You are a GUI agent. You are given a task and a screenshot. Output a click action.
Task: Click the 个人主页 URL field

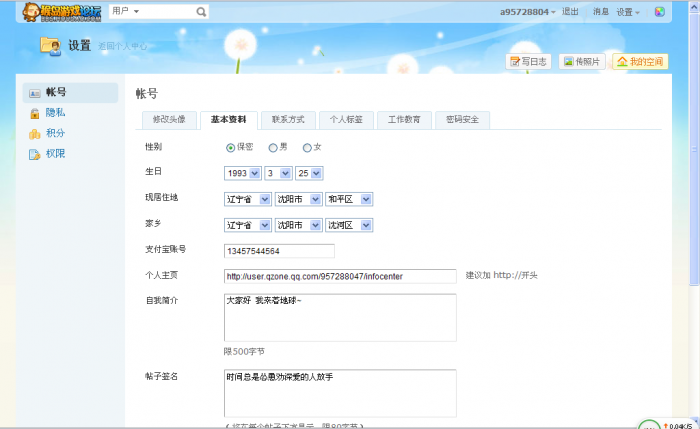click(340, 276)
